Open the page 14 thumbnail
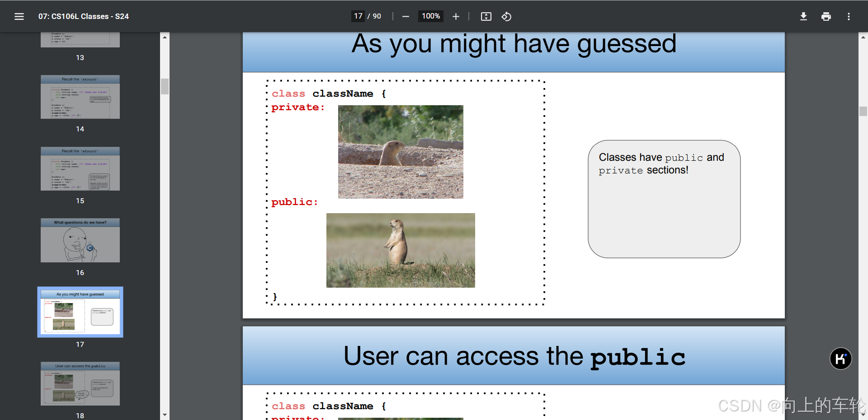The height and width of the screenshot is (420, 868). [x=80, y=97]
